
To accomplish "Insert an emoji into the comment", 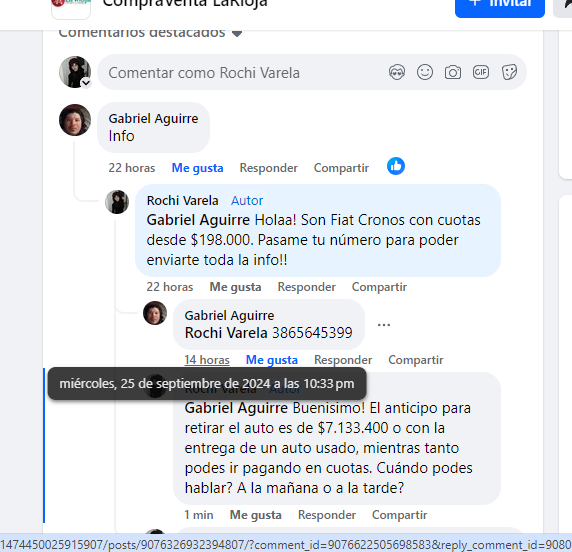I will [x=425, y=72].
